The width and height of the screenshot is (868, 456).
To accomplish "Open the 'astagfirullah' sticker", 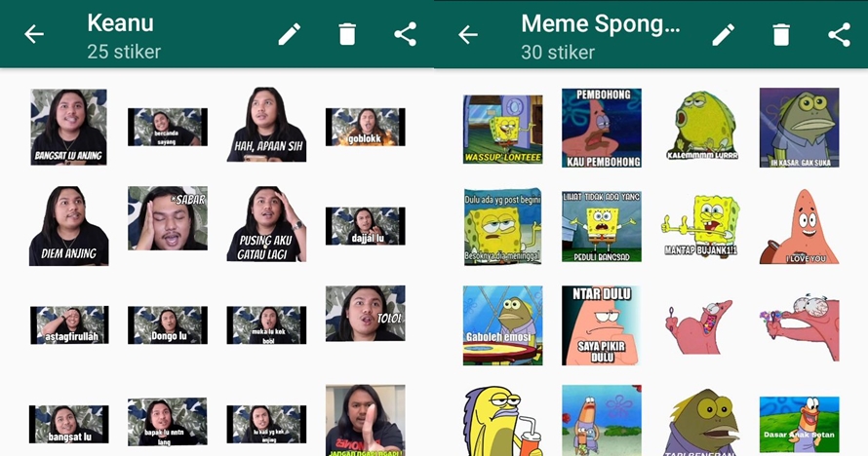I will [x=69, y=325].
